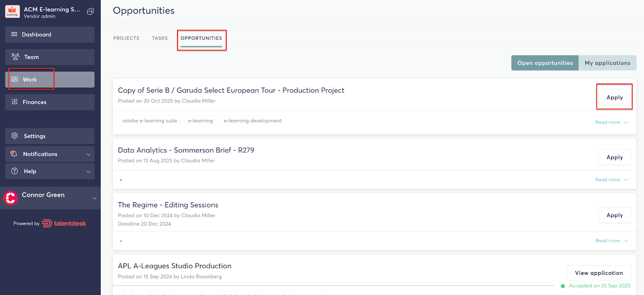
Task: Switch to the Projects tab
Action: (x=126, y=38)
